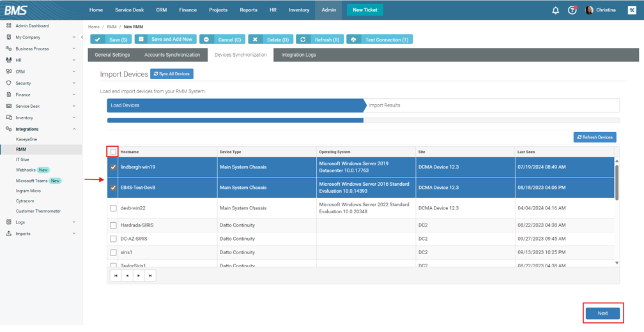Click the Next button
Viewport: 644px width, 332px height.
click(x=602, y=313)
